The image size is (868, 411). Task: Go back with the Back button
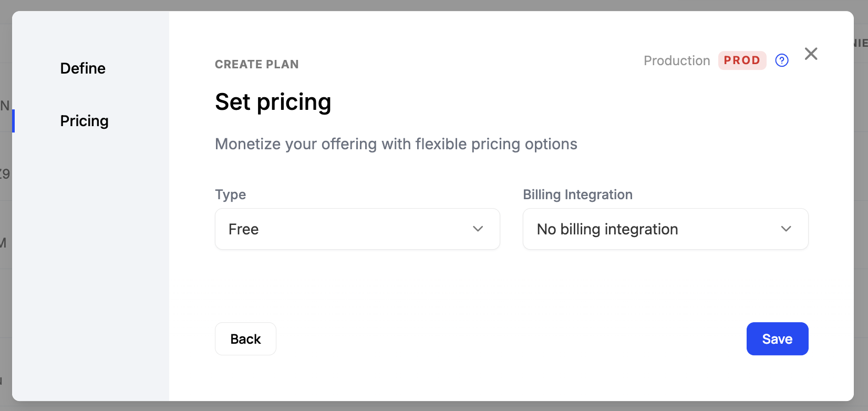click(245, 338)
